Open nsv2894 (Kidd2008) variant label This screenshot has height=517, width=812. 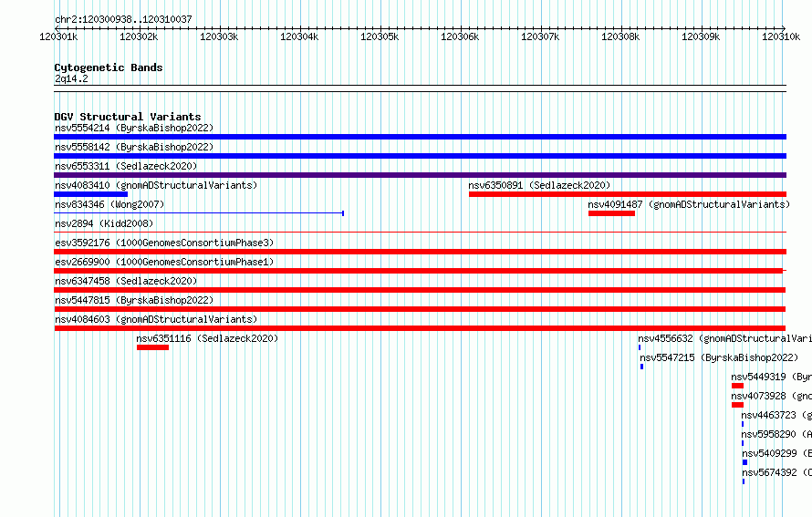(104, 223)
